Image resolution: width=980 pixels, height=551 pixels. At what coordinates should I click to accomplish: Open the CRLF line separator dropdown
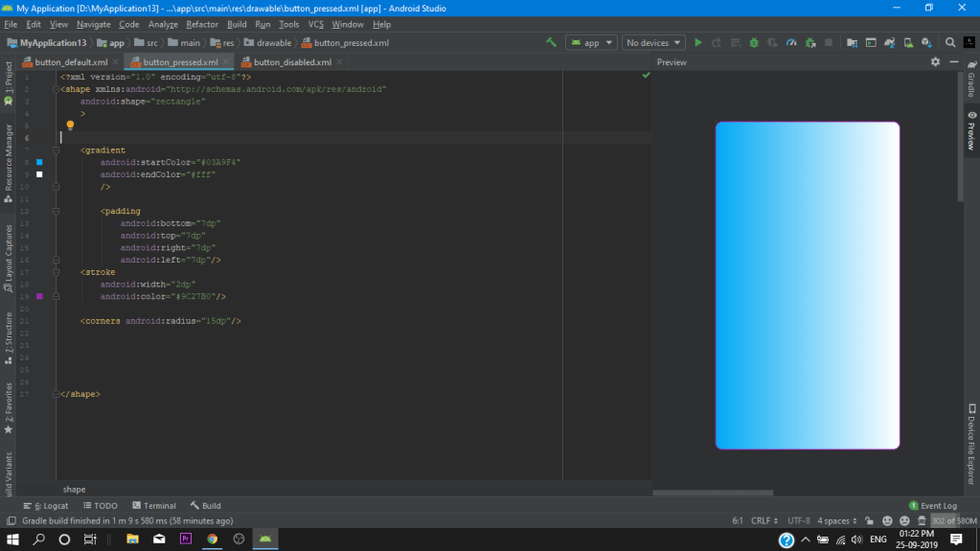(x=765, y=520)
